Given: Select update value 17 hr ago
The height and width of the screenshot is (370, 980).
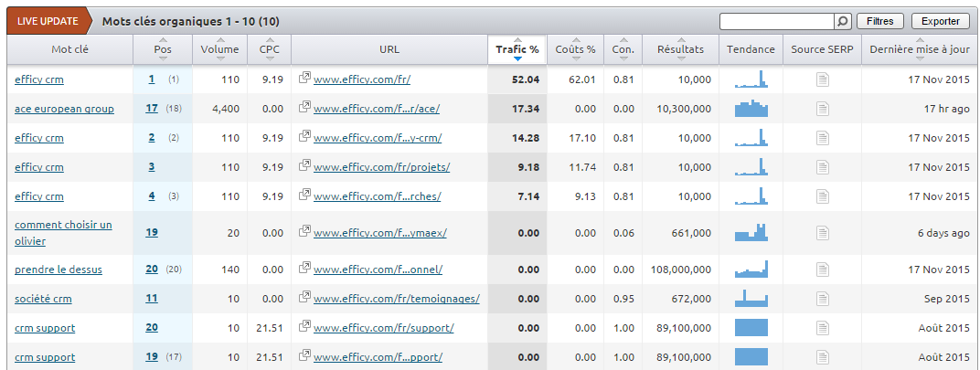Looking at the screenshot, I should (947, 109).
